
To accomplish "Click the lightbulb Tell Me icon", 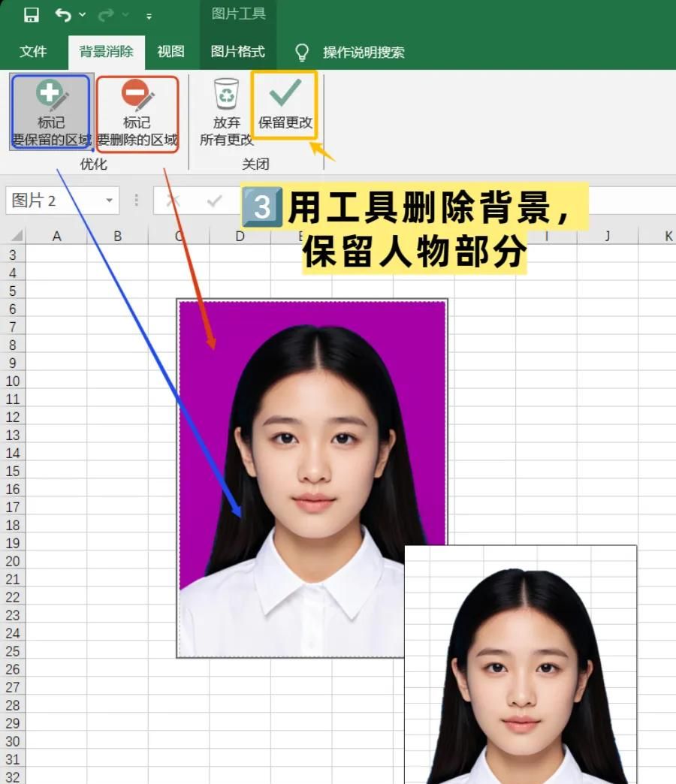I will (303, 53).
